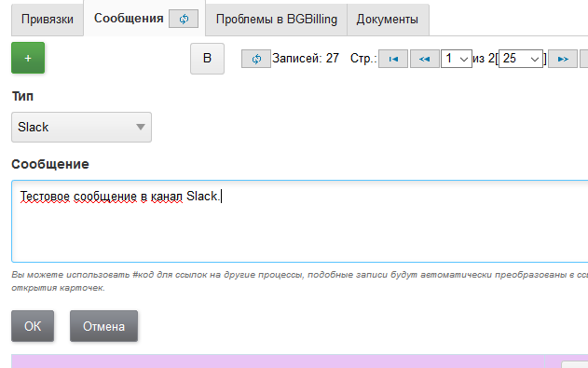Refresh messages via Сообщения tab refresh icon
The height and width of the screenshot is (368, 588).
(x=184, y=19)
